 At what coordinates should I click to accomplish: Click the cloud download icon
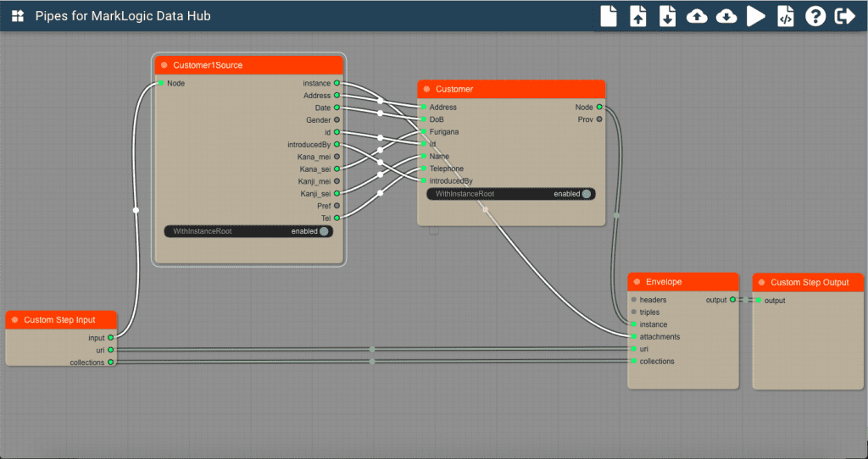726,16
